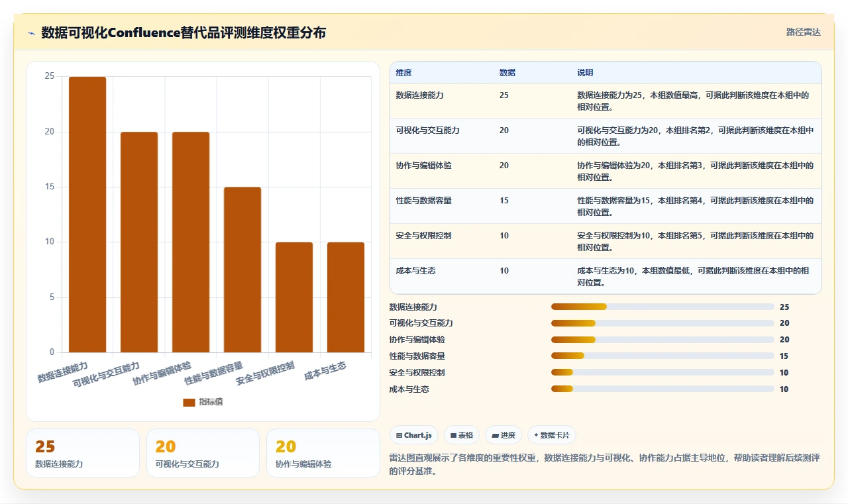Click the 可视化与交互能力 progress bar
Viewport: 848px width, 504px height.
pos(662,323)
